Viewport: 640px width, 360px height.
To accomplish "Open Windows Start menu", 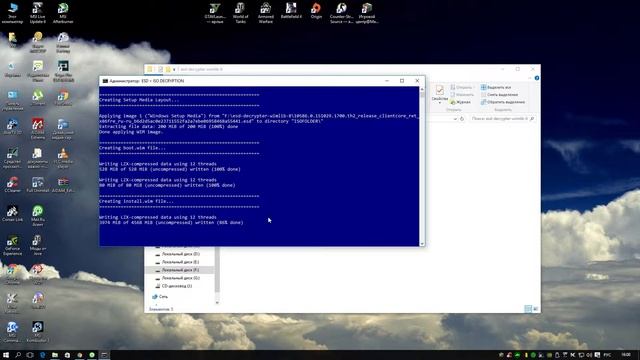I will pos(6,355).
